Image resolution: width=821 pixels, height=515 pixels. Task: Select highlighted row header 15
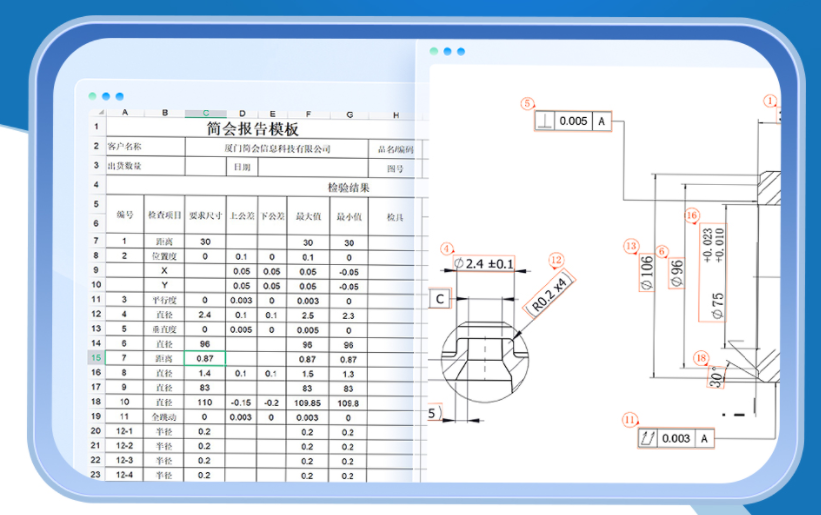pos(96,358)
